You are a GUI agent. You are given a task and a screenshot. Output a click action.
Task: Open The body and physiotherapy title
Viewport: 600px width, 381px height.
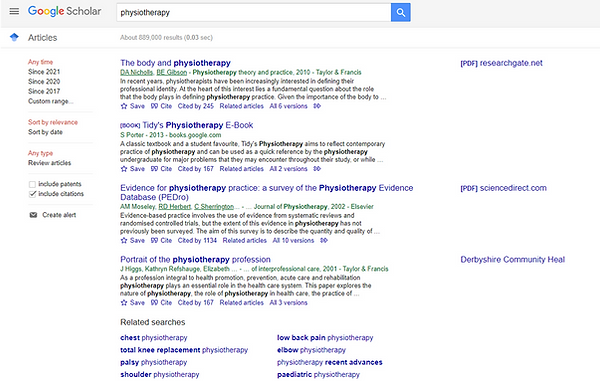pyautogui.click(x=175, y=63)
